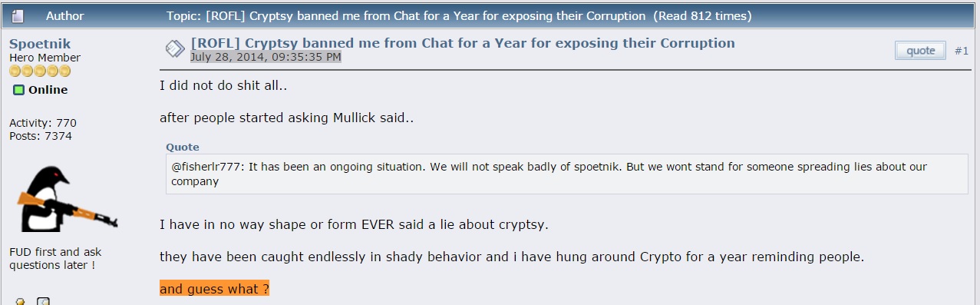The width and height of the screenshot is (980, 305).
Task: Click the gold star rank icons
Action: [40, 71]
